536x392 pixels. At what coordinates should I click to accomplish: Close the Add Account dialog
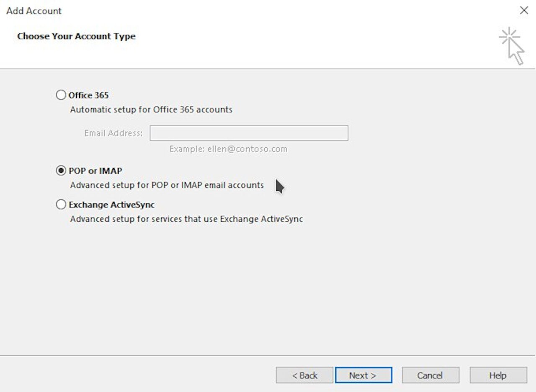click(x=524, y=10)
